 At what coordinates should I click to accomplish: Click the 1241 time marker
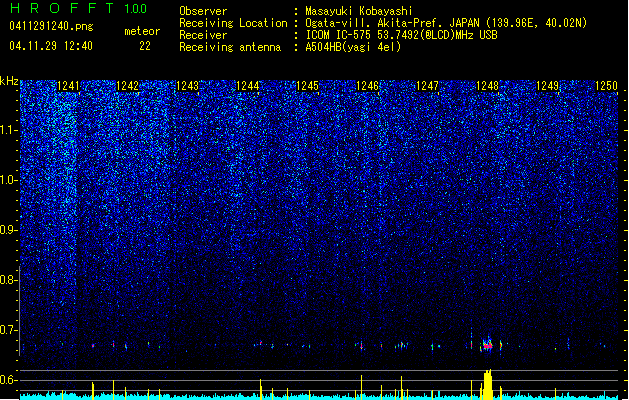(x=68, y=86)
